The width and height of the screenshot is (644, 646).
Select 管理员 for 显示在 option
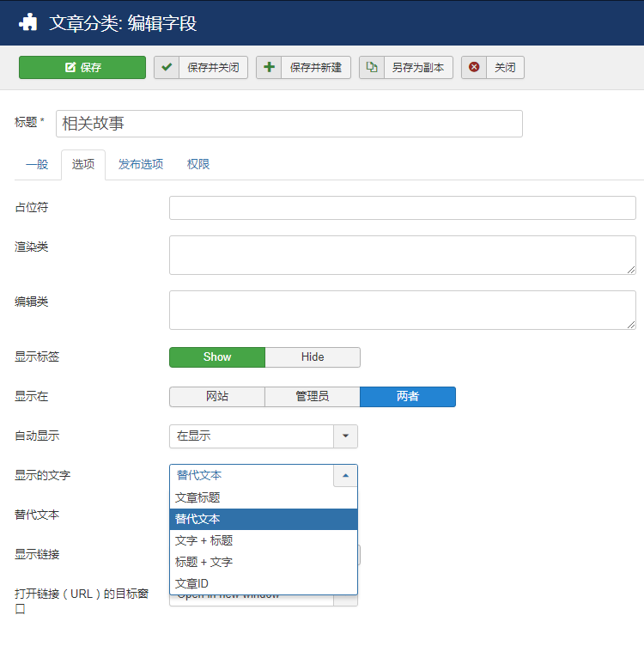point(313,397)
